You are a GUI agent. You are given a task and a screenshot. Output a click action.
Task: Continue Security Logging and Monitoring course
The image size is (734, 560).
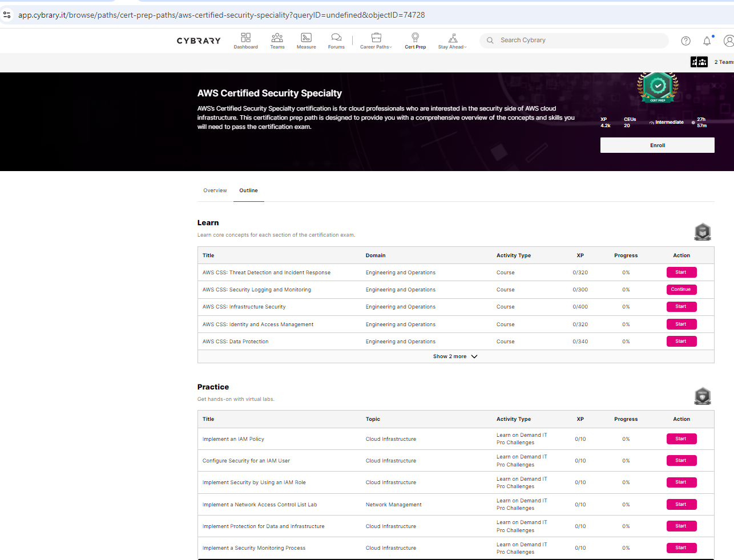click(681, 290)
